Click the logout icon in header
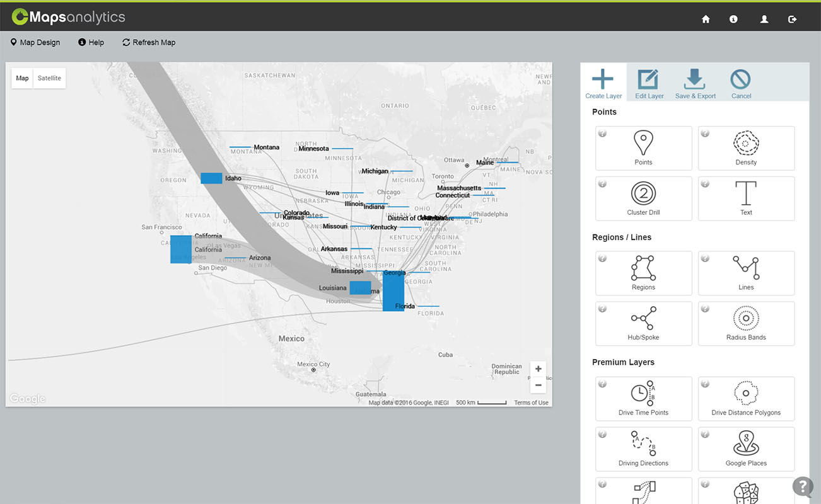821x504 pixels. coord(793,20)
